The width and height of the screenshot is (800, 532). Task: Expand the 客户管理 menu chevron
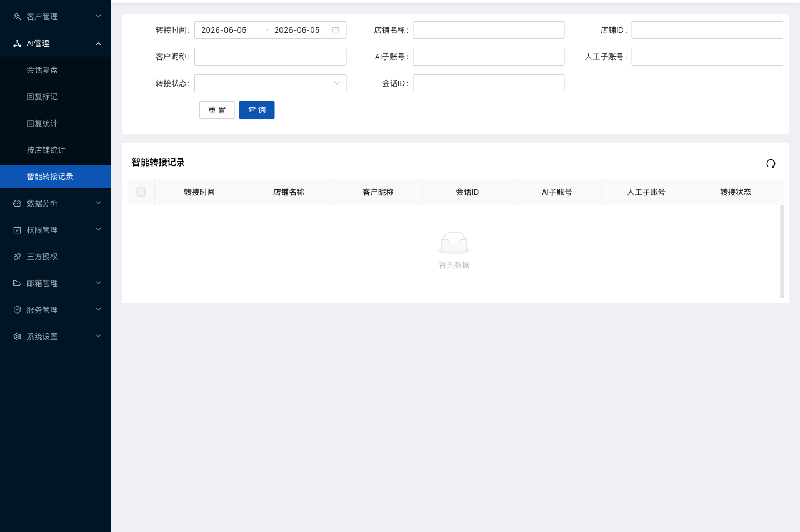(x=98, y=17)
